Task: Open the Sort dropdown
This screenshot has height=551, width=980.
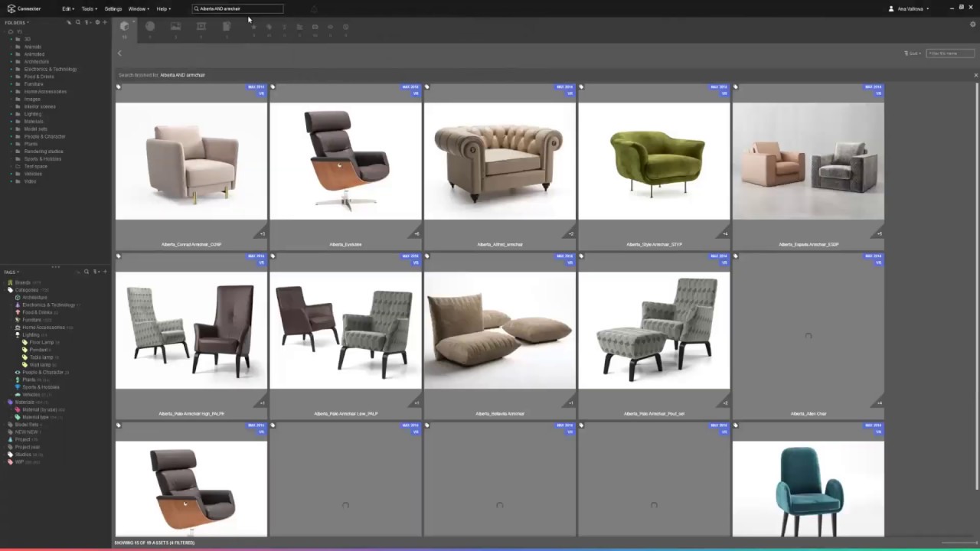Action: click(913, 54)
